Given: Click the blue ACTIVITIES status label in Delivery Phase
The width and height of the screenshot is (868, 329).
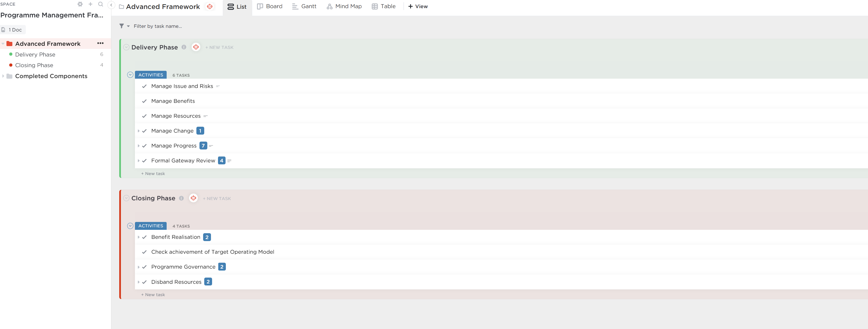Looking at the screenshot, I should (151, 75).
